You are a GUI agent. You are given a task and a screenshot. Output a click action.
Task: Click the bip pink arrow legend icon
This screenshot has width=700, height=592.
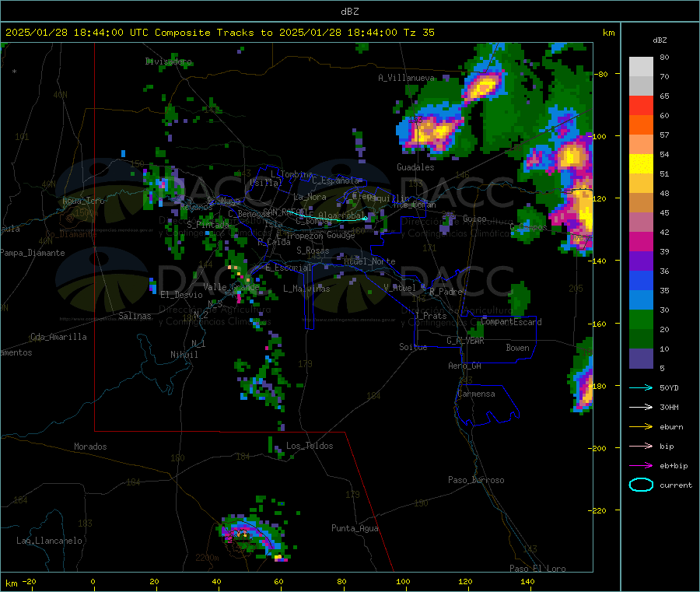641,446
